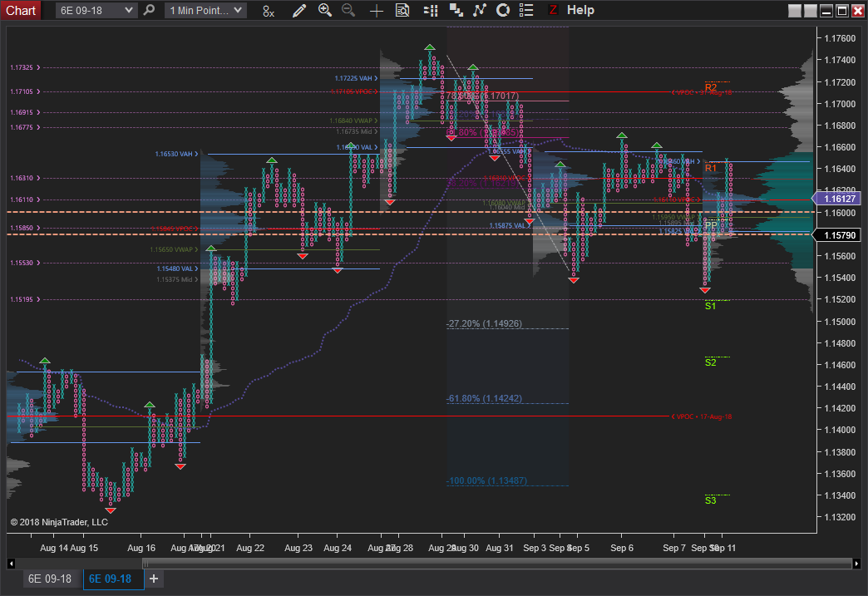Click the horizontal scrollbar left arrow

pos(11,564)
